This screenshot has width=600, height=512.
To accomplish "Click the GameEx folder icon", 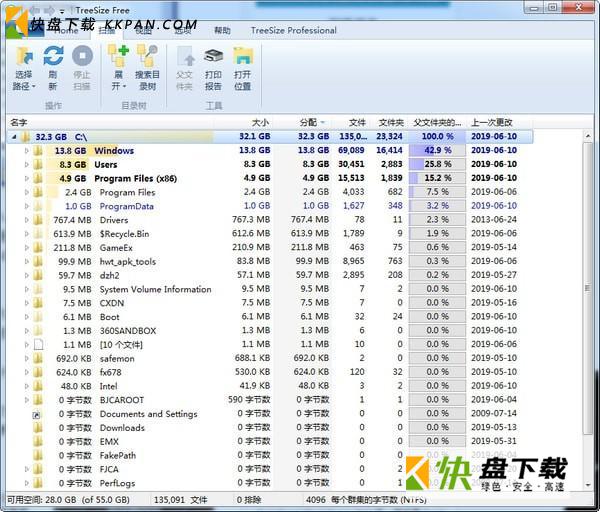I will 38,248.
